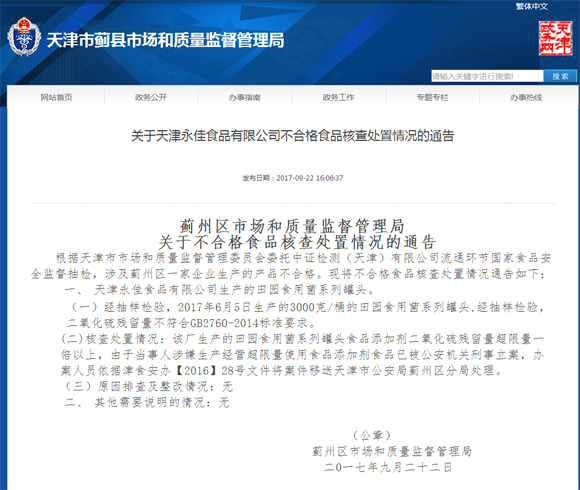Viewport: 580px width, 490px height.
Task: Click the paragraph starting with (二)核查处置情况
Action: 302,355
